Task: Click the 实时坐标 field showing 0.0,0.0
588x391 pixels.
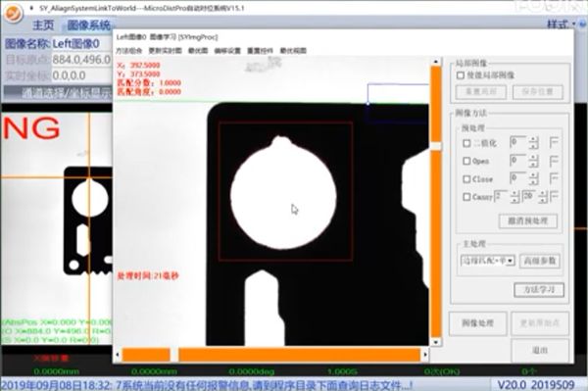Action: (x=81, y=75)
